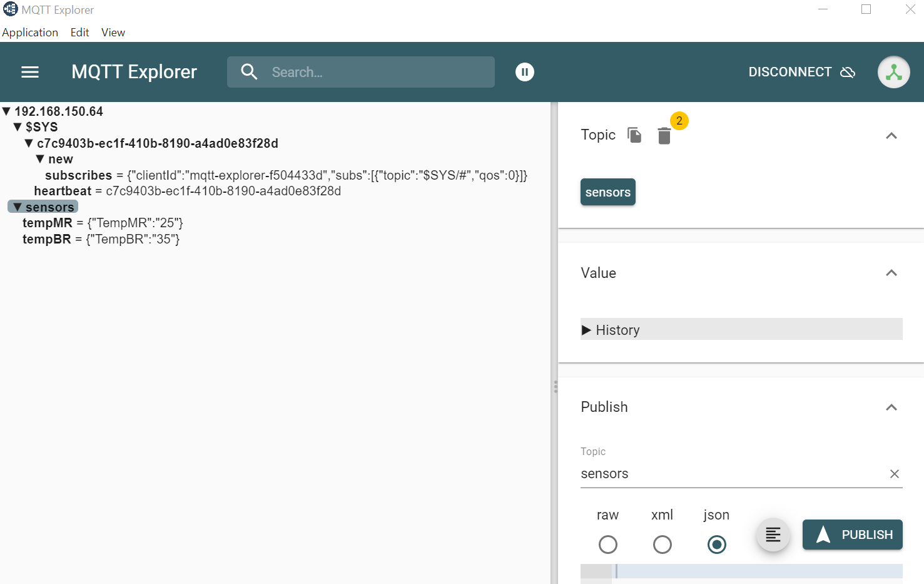924x584 pixels.
Task: Maximize the MQTT Explorer window
Action: [x=866, y=9]
